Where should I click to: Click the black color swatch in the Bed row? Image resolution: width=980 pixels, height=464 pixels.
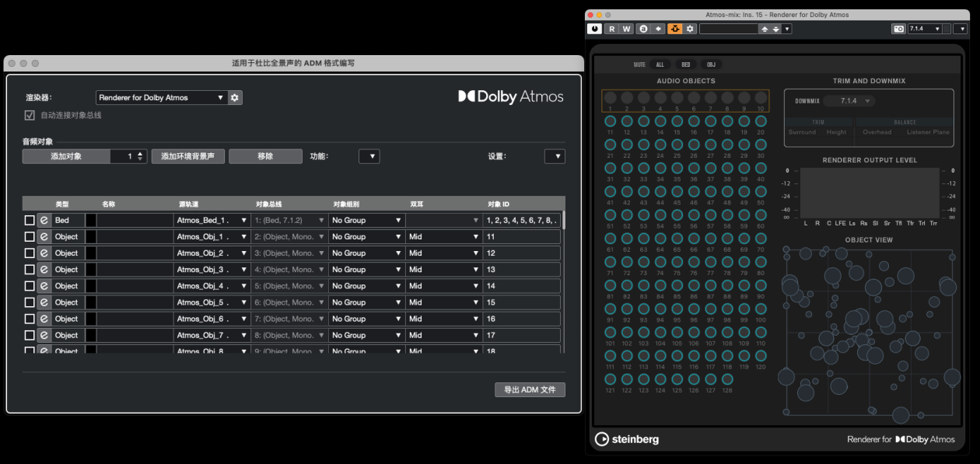pos(90,221)
